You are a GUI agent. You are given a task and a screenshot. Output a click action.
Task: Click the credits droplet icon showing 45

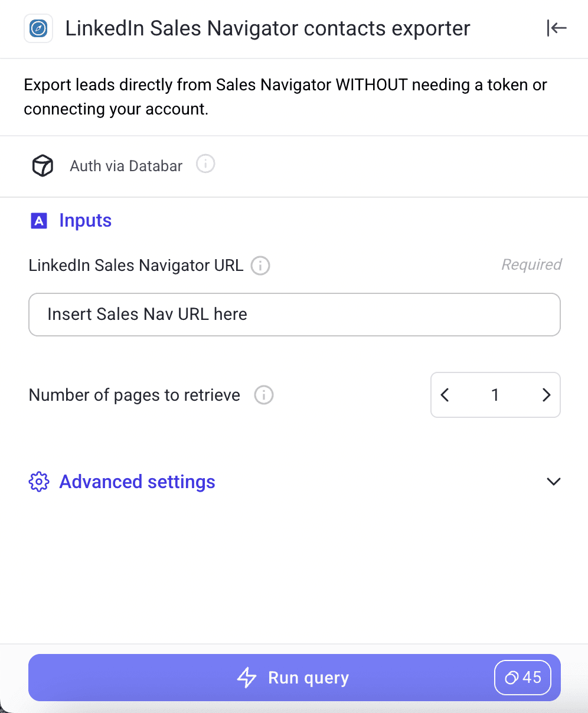click(511, 678)
